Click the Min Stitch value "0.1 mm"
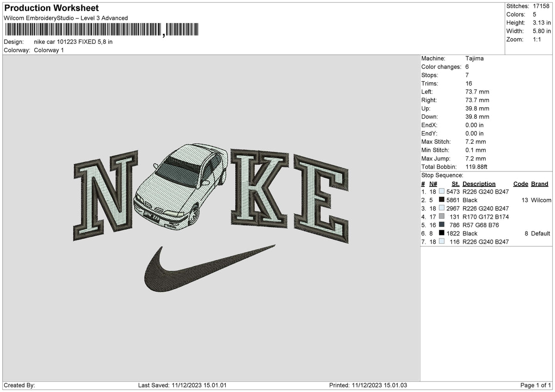 pyautogui.click(x=476, y=150)
